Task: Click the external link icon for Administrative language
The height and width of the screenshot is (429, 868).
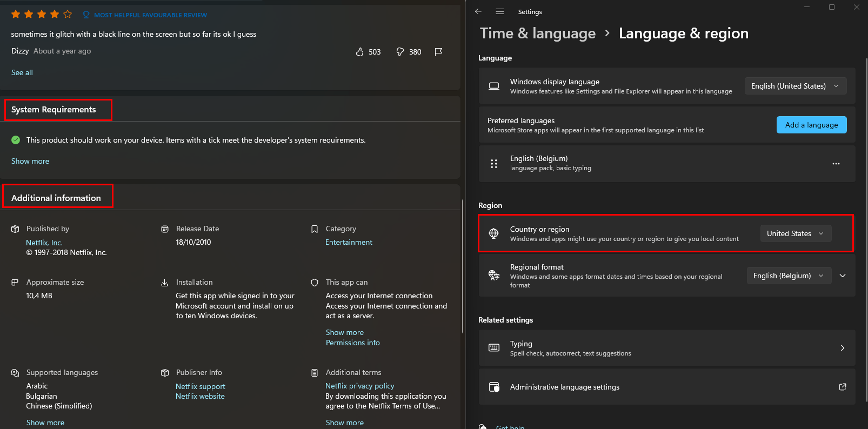Action: coord(843,387)
